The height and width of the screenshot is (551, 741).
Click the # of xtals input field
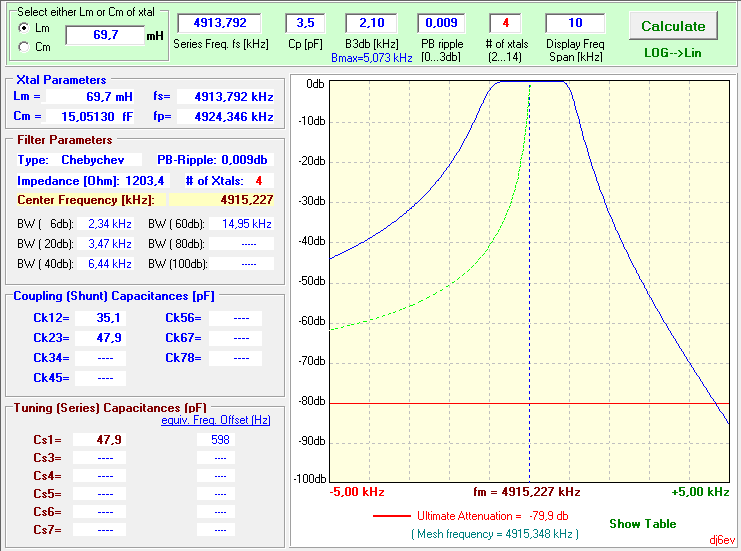[x=506, y=23]
